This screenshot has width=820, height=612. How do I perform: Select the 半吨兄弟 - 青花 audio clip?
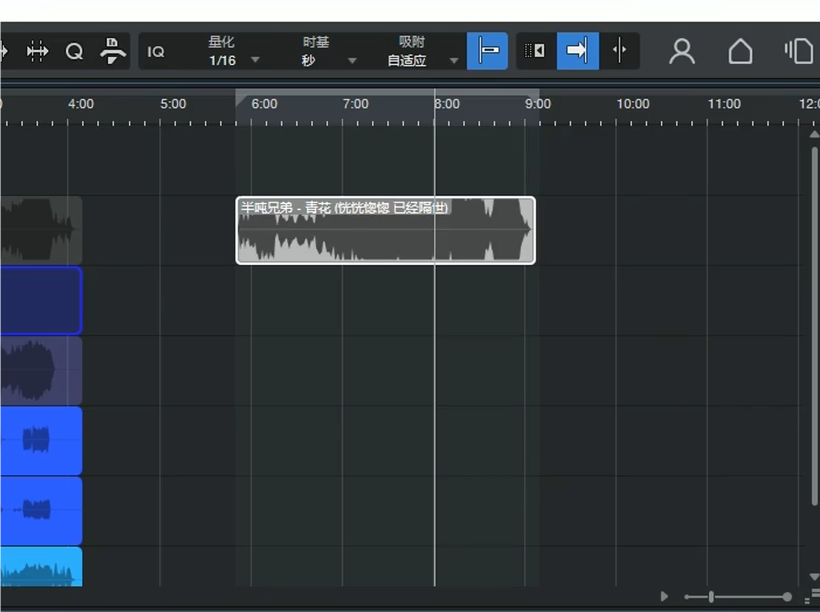[385, 230]
